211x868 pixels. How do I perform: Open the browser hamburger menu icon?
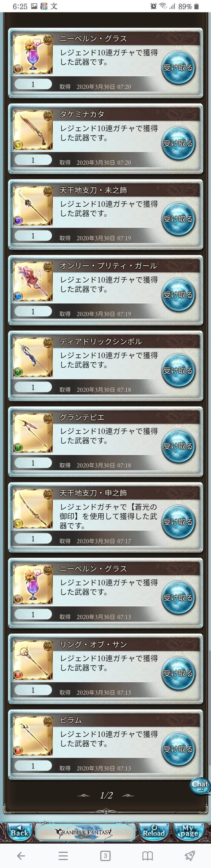coord(63,856)
